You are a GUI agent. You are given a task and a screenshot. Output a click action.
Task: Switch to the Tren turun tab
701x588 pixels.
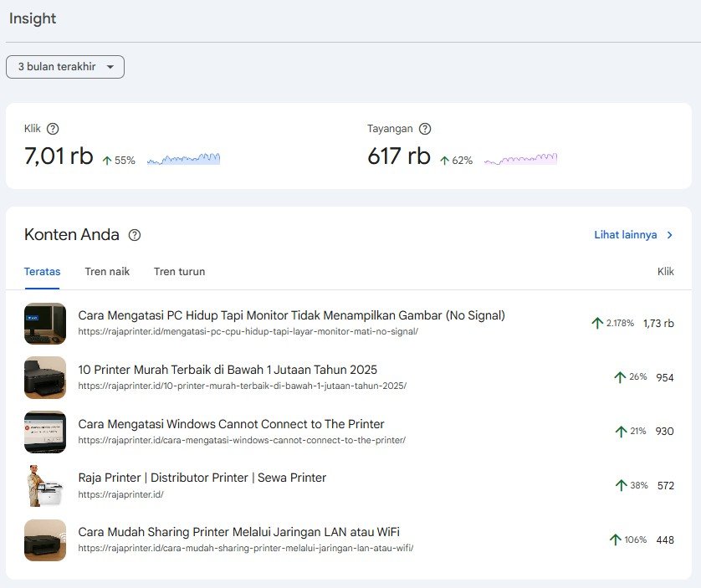point(179,272)
